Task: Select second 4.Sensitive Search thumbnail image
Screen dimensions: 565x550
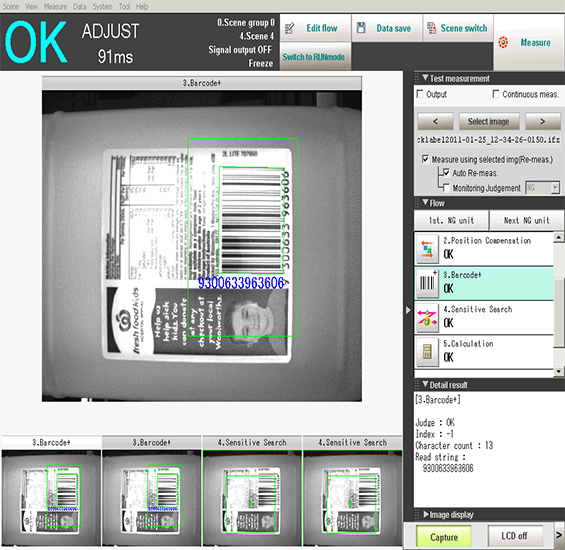Action: point(352,498)
